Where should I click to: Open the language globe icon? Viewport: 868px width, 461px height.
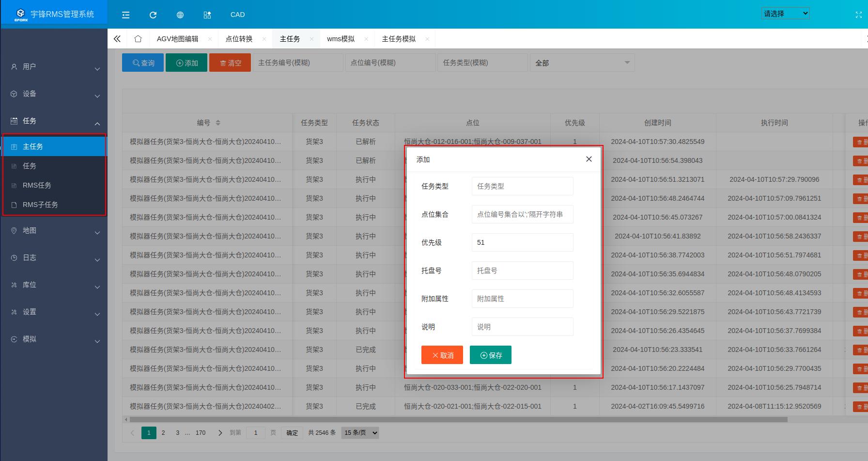point(180,15)
